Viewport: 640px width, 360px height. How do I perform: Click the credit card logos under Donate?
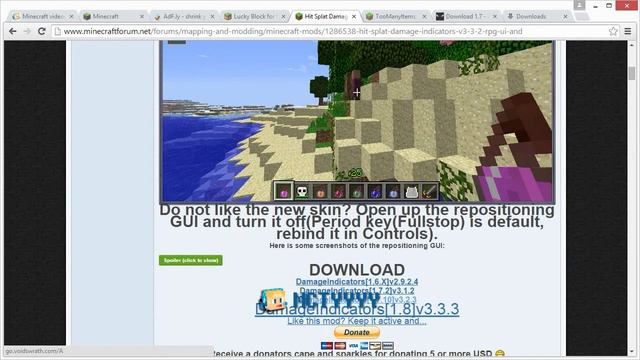[357, 345]
